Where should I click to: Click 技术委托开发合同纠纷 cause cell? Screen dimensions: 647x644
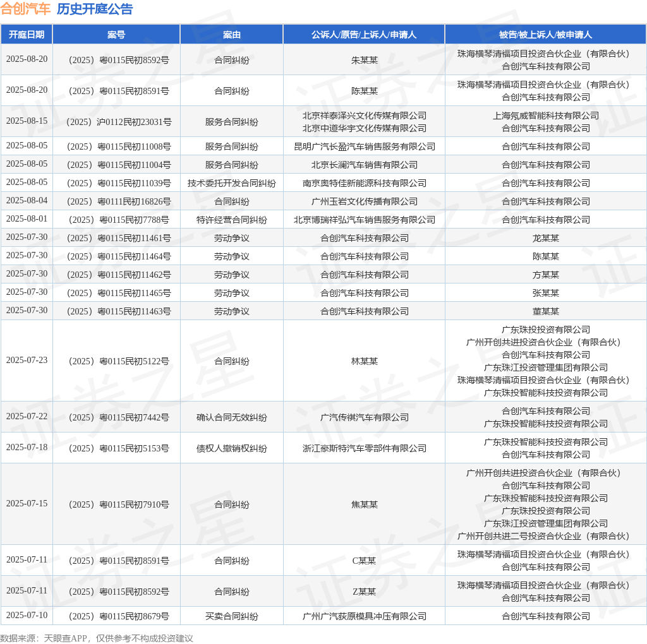tap(232, 184)
